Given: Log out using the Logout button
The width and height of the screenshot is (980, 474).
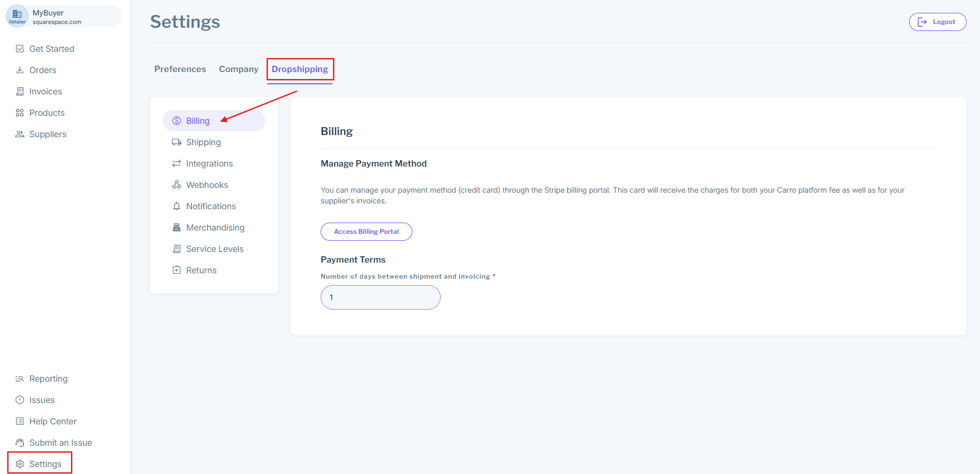Looking at the screenshot, I should tap(937, 22).
